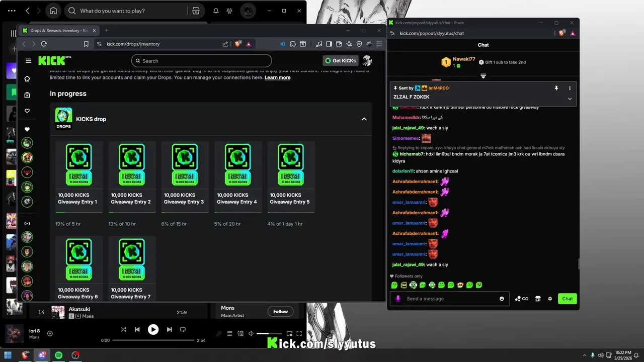Open the Kick profile avatar menu
The height and width of the screenshot is (362, 644).
pyautogui.click(x=367, y=61)
